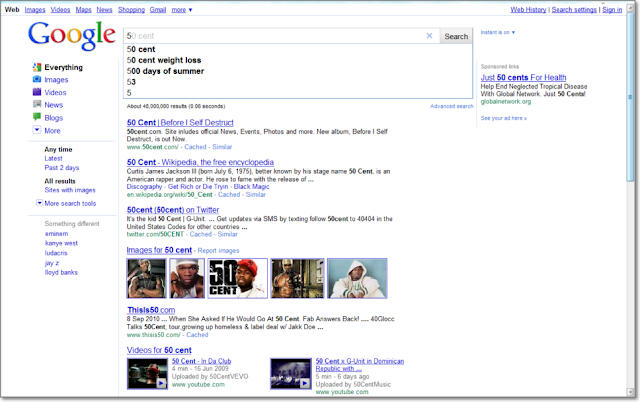Select Blogs in the sidebar

53,118
